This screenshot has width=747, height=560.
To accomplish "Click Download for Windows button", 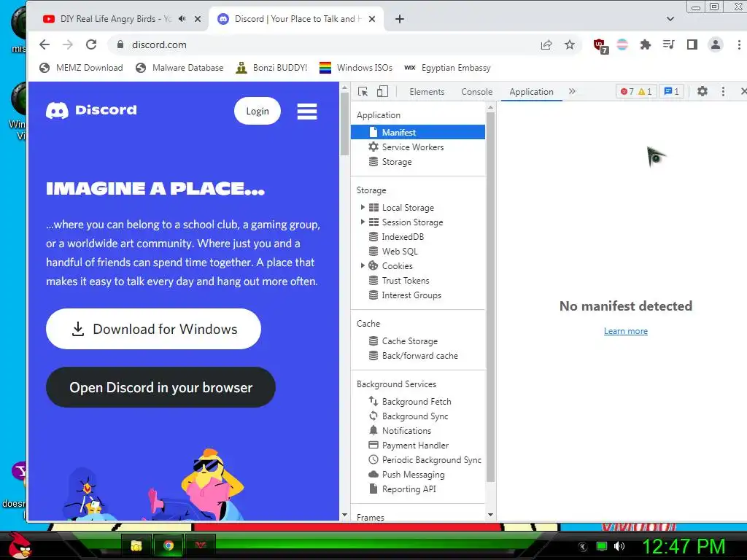I will tap(153, 329).
